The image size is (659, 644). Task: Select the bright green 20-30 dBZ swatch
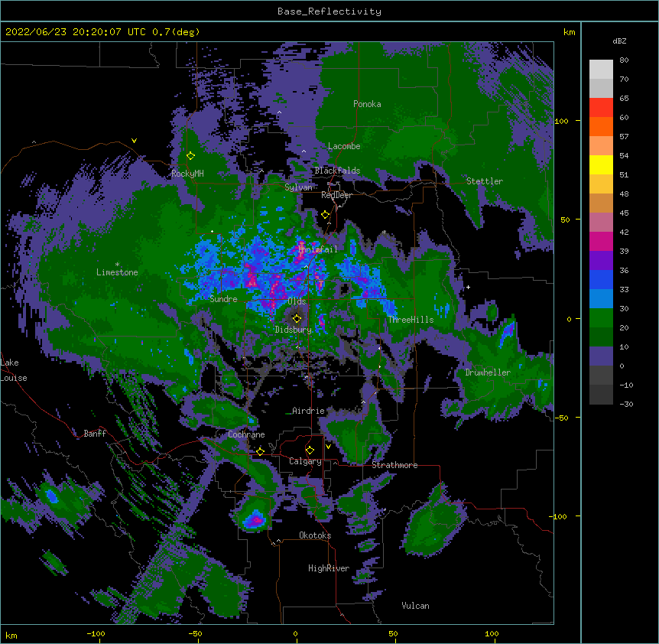click(601, 318)
